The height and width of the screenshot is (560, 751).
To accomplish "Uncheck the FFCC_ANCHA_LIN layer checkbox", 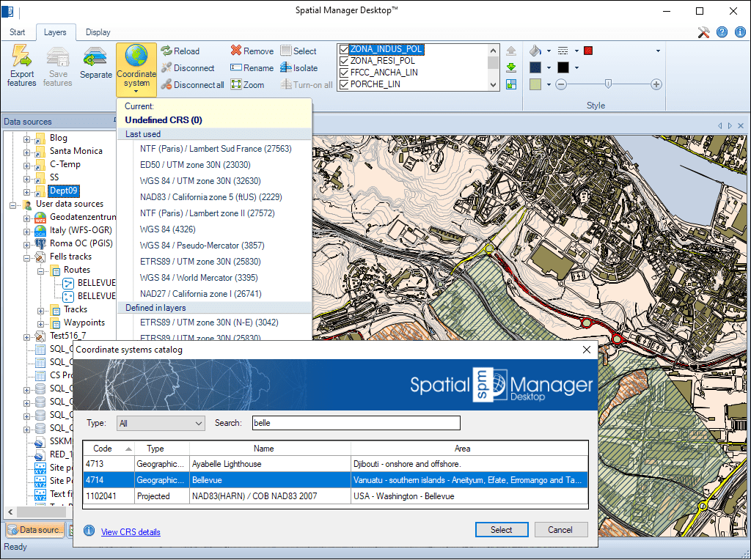I will click(343, 73).
